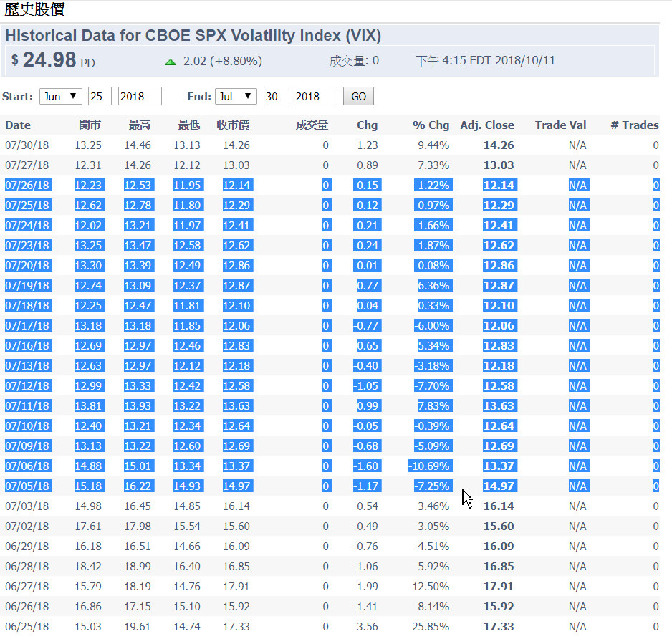
Task: Click the highlighted date 07/26/18
Action: tap(28, 185)
